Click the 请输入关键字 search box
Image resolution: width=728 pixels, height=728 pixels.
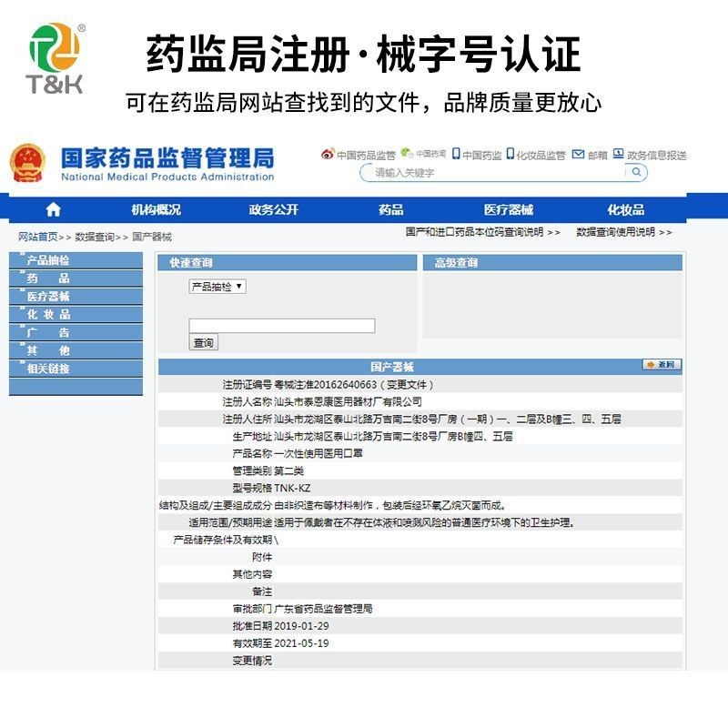point(503,173)
